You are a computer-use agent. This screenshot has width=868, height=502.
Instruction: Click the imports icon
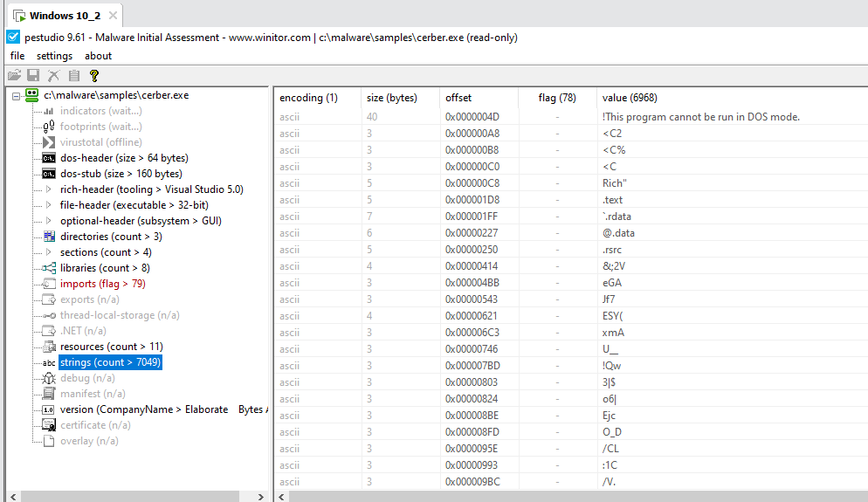pyautogui.click(x=49, y=284)
